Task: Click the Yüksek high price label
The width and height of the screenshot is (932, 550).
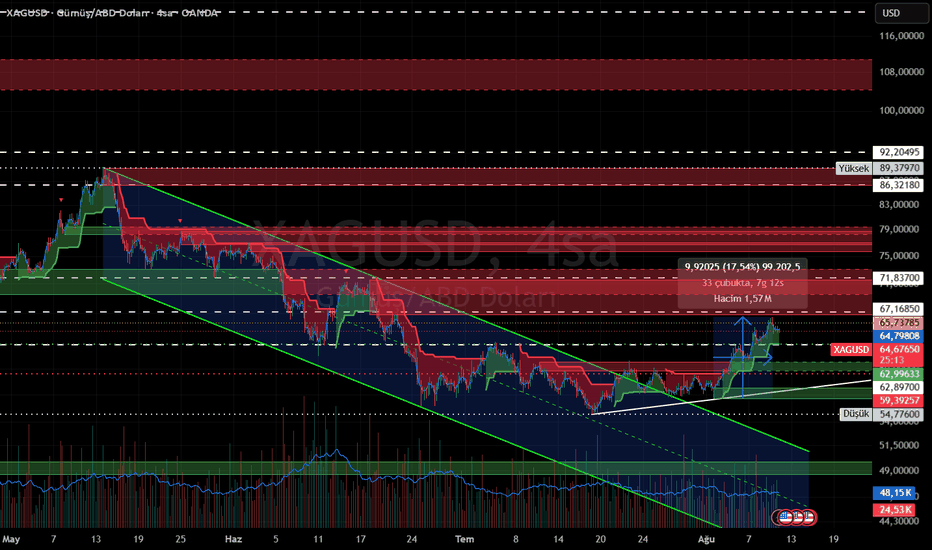Action: [853, 168]
